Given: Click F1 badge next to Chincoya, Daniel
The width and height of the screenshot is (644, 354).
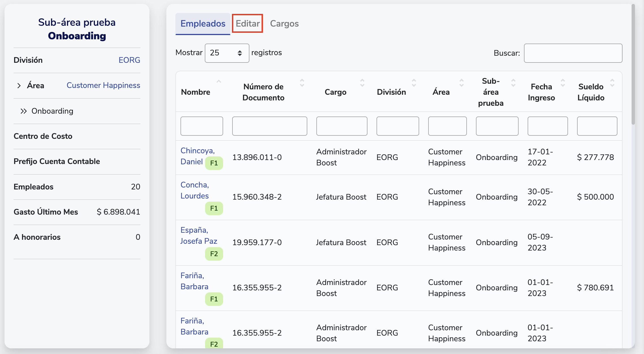Looking at the screenshot, I should tap(214, 163).
